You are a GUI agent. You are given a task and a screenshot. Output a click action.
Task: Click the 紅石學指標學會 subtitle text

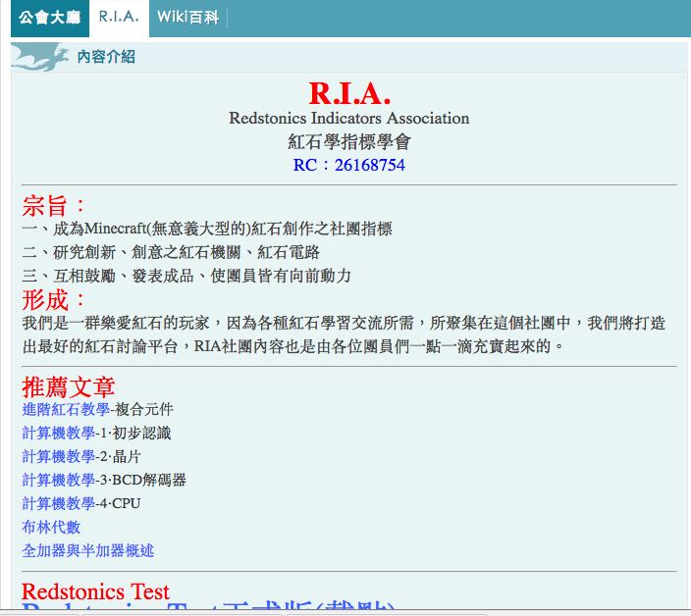tap(348, 142)
